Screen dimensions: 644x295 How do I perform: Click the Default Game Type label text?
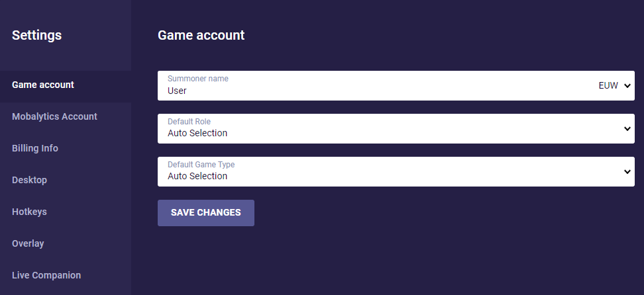click(x=201, y=164)
